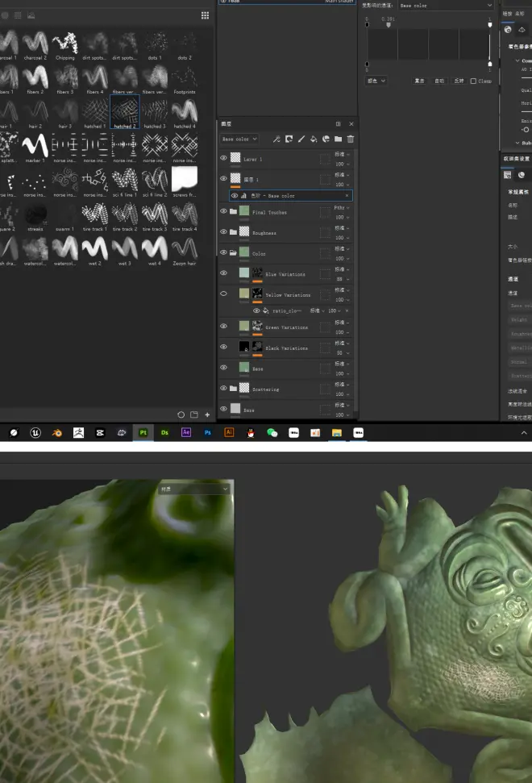The image size is (532, 783).
Task: Open Substance Designer Ds in taskbar
Action: [x=164, y=432]
